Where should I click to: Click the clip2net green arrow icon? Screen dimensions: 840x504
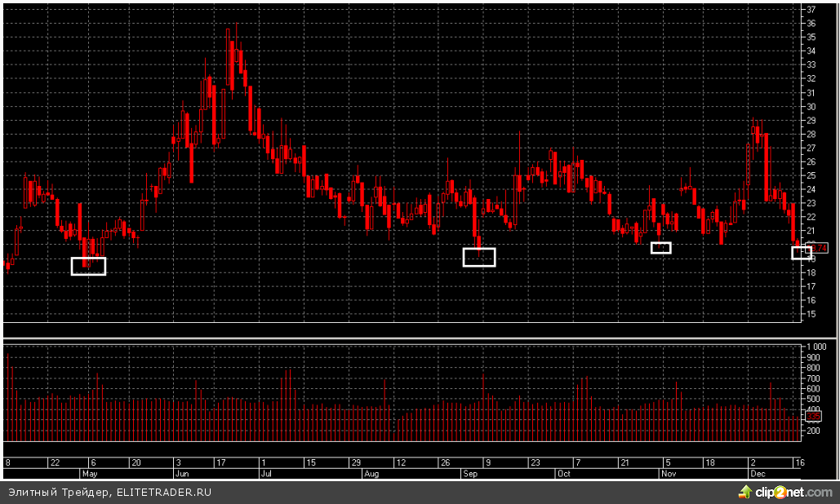(744, 492)
